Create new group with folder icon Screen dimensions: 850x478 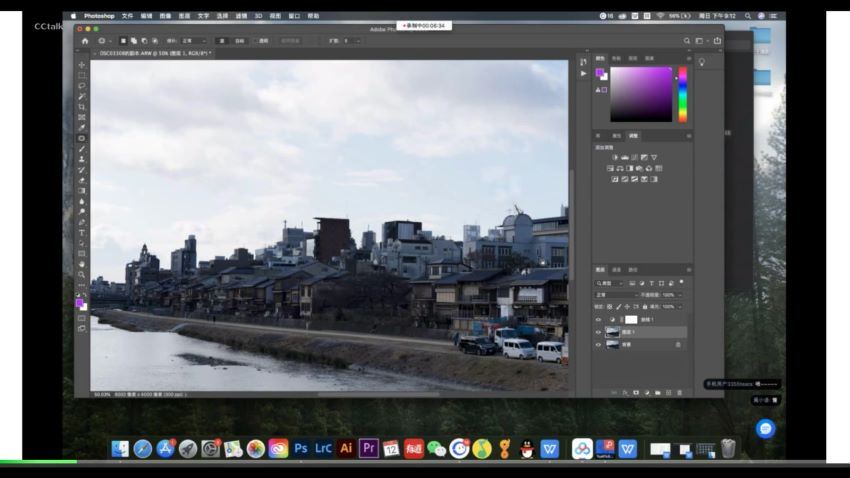point(658,393)
